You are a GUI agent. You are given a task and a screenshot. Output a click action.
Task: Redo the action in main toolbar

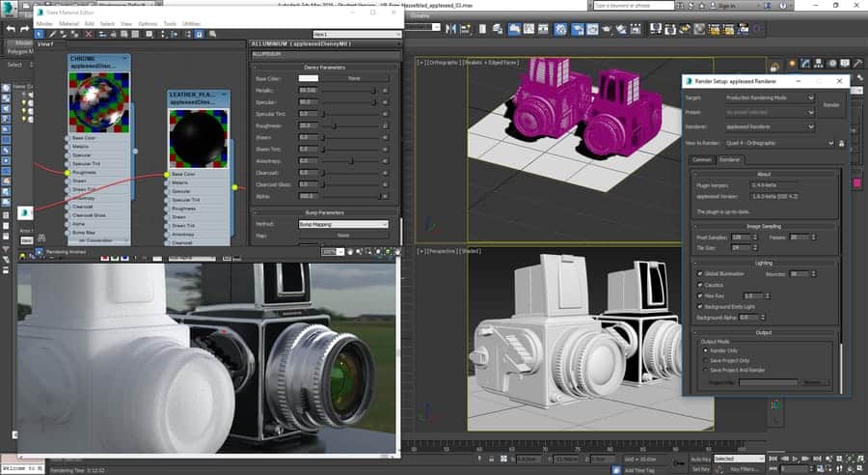point(24,29)
